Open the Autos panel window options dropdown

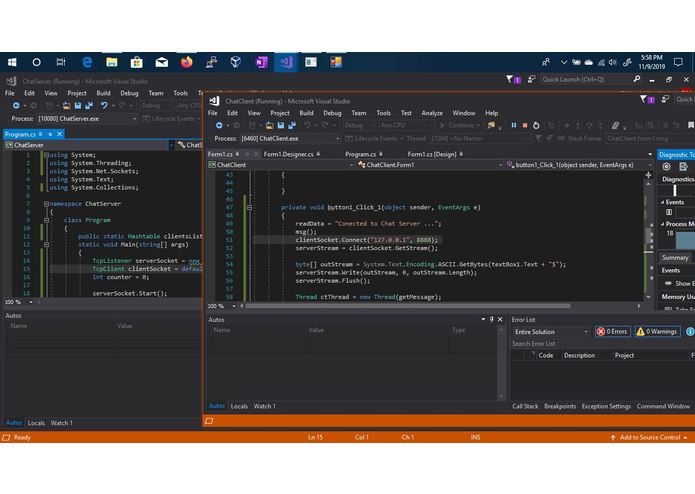(x=483, y=319)
